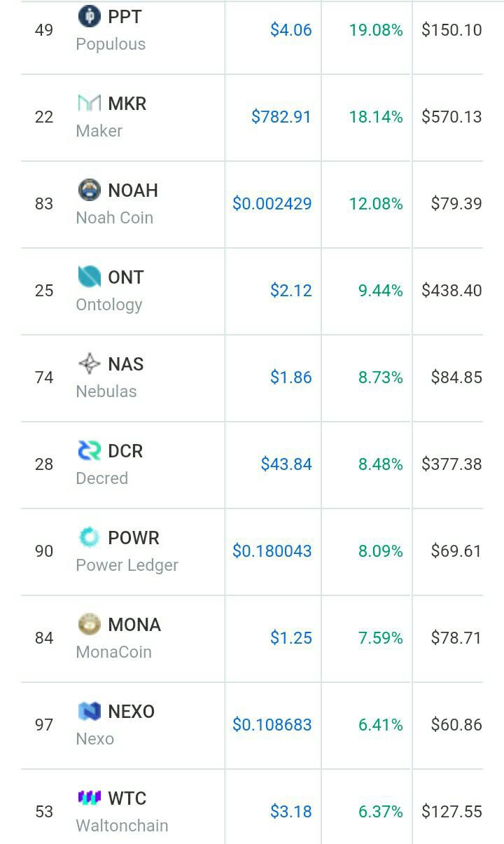Click the Maker MKR logo icon
The height and width of the screenshot is (844, 504).
pyautogui.click(x=90, y=103)
